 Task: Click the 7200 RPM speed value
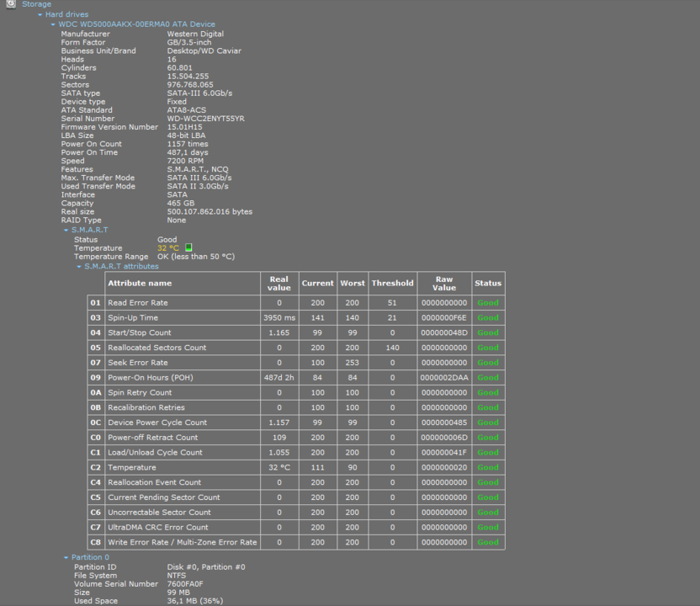click(x=185, y=161)
